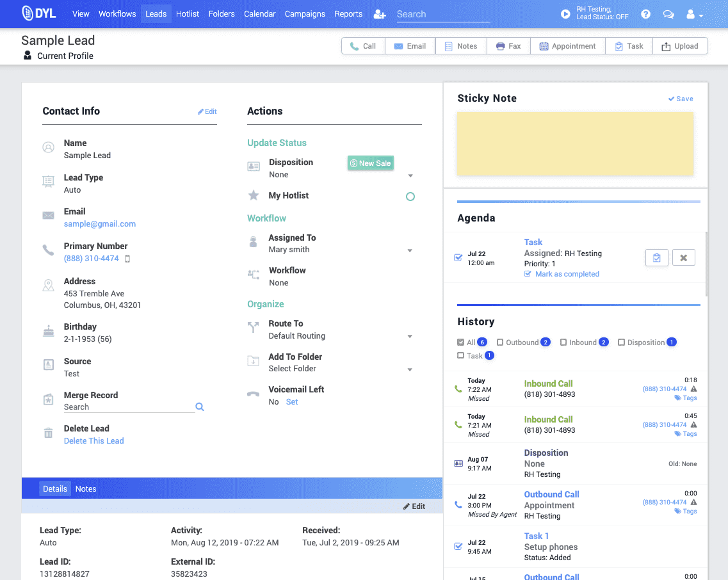Open the Assigned To dropdown
This screenshot has width=728, height=580.
click(410, 250)
